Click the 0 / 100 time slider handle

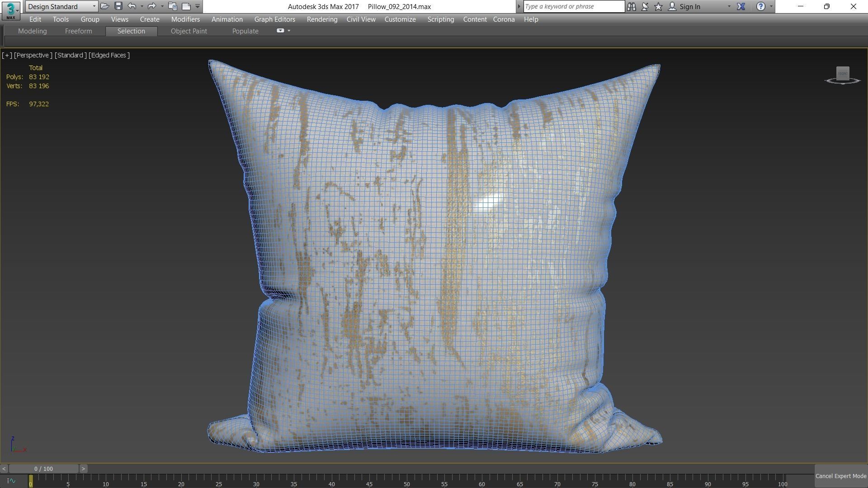click(x=44, y=469)
